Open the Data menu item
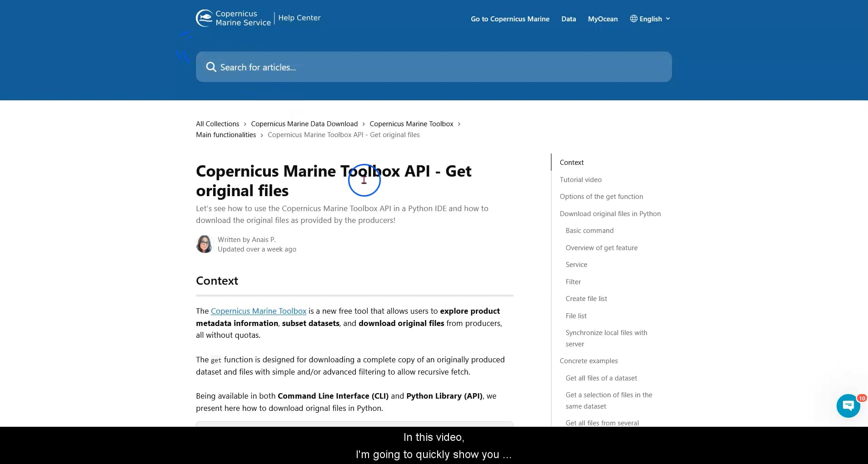 point(569,19)
